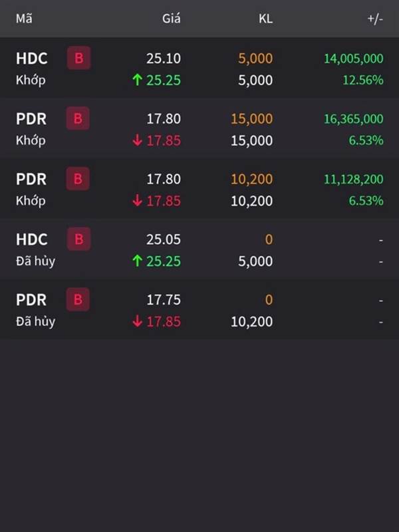
Task: Select the cancelled HDC order at 25.05
Action: [199, 249]
